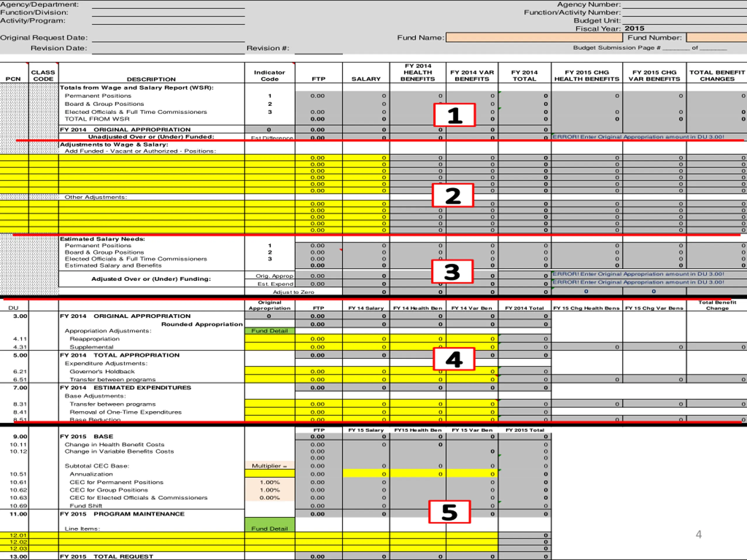Click the Agency/Department entry line
747x560 pixels.
click(168, 5)
